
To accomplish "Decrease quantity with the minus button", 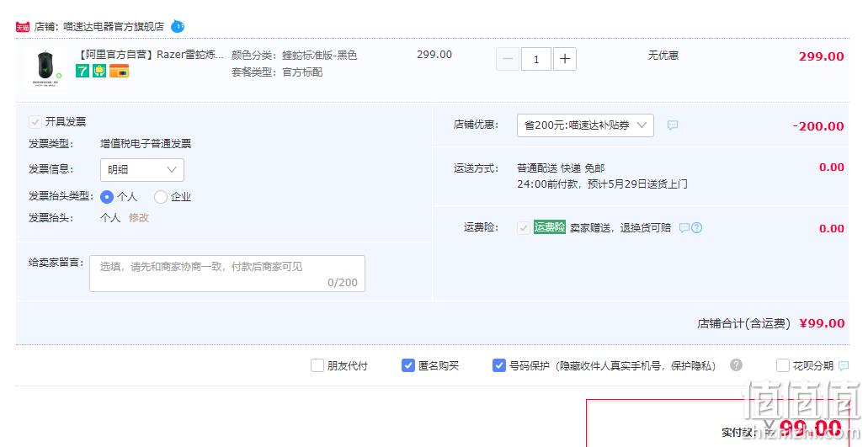I will 508,59.
